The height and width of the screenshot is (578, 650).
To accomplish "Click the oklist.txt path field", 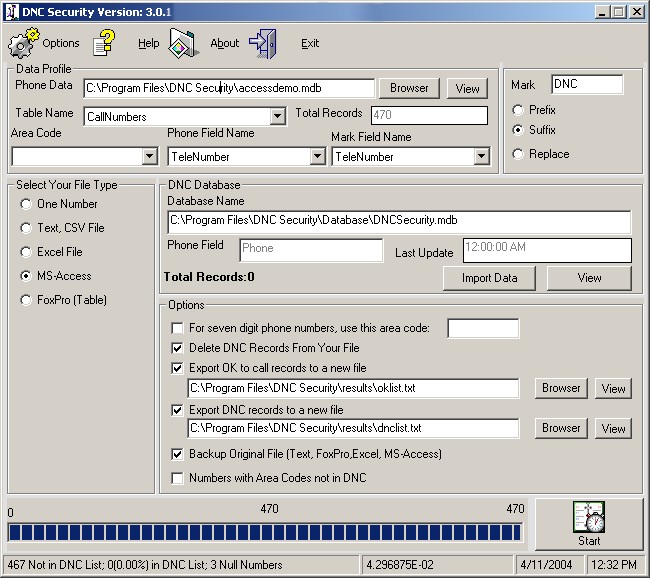I will click(x=353, y=389).
